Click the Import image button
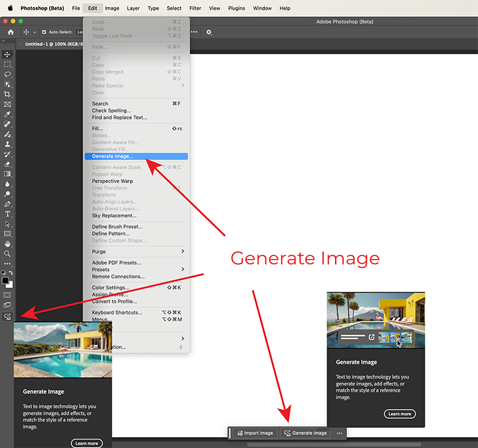 (x=255, y=433)
